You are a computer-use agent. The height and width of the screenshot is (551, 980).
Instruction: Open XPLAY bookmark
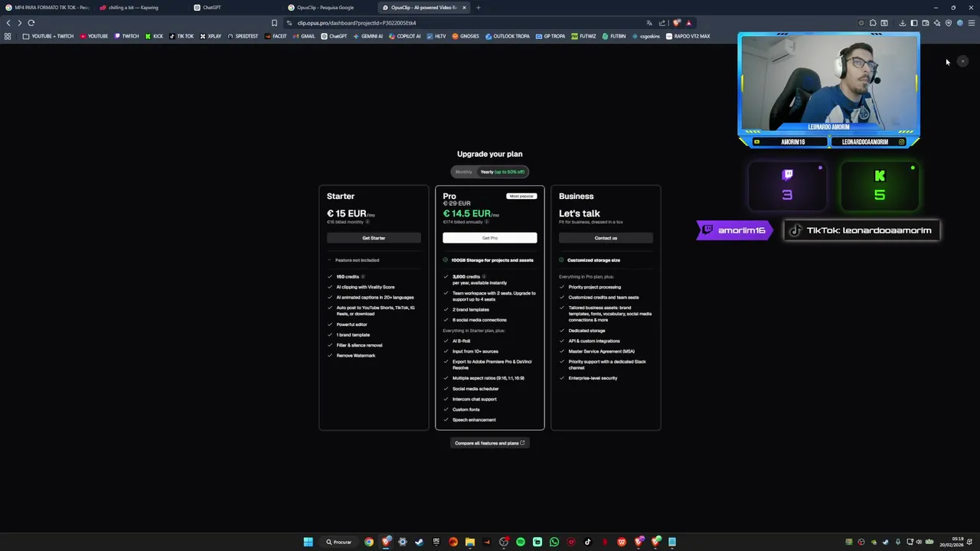tap(211, 36)
